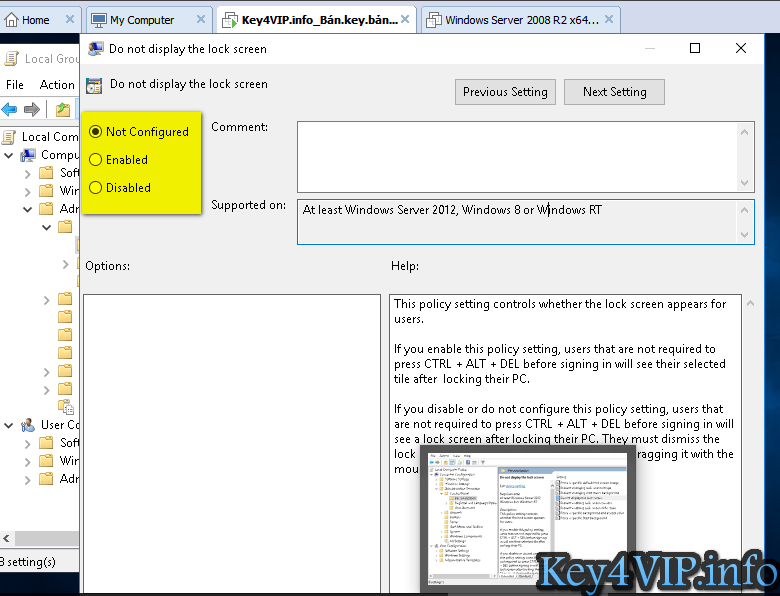Close the My Computer tab
780x596 pixels.
[x=201, y=19]
